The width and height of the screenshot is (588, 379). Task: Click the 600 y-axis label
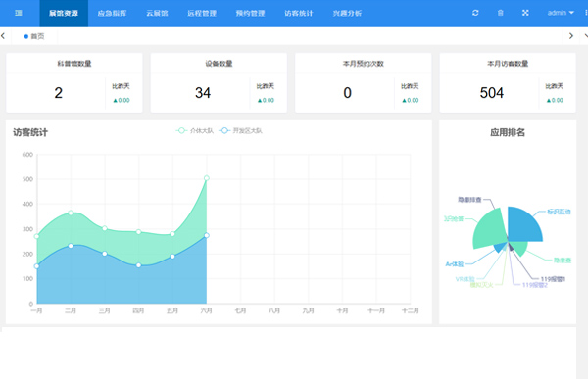pos(27,155)
